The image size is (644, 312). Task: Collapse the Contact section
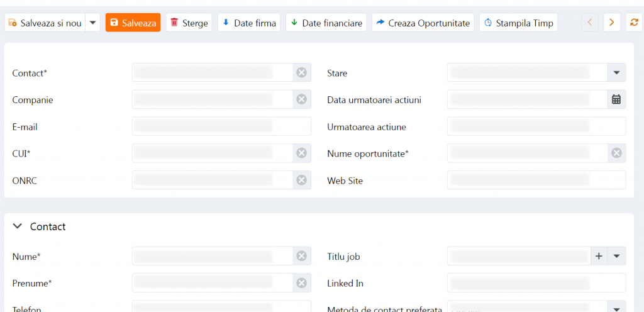tap(18, 226)
